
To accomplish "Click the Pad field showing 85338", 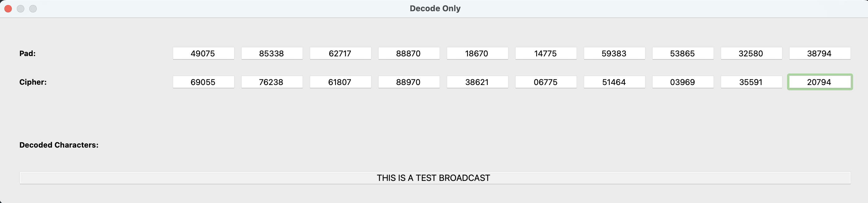I will pyautogui.click(x=271, y=53).
